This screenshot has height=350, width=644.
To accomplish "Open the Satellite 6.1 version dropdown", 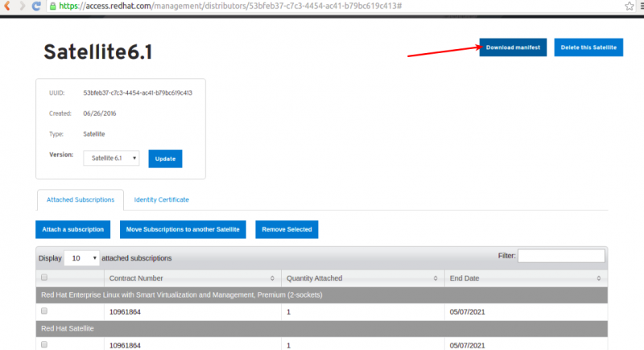I will [x=111, y=158].
